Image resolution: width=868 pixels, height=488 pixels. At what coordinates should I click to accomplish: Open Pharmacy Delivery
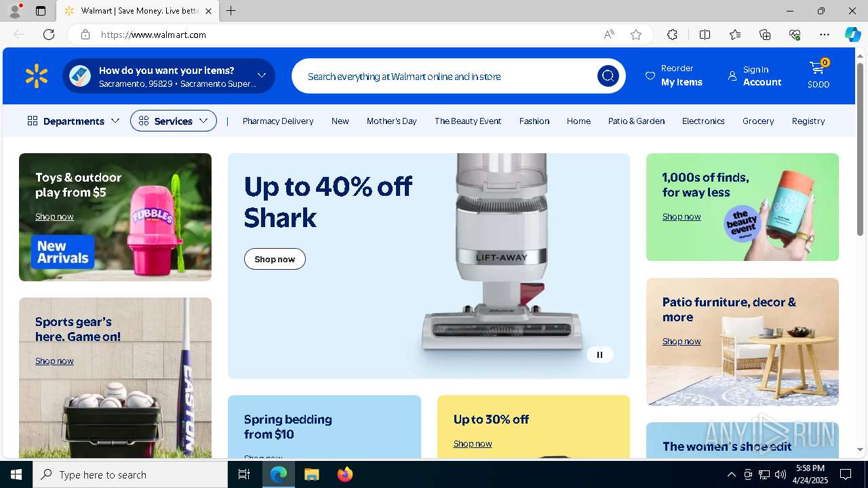pos(278,121)
